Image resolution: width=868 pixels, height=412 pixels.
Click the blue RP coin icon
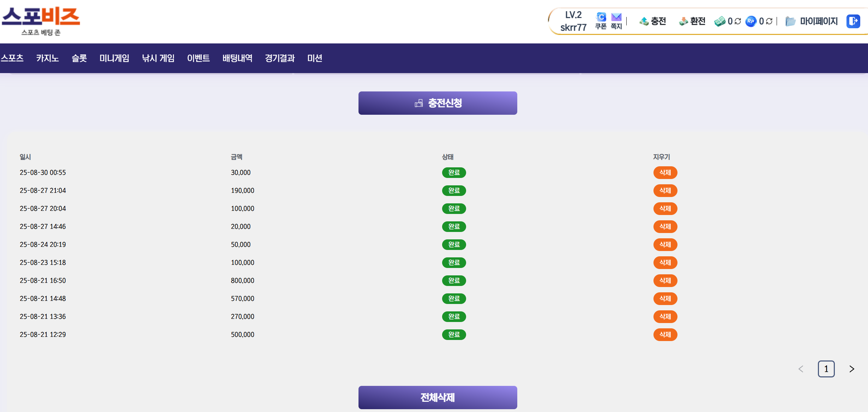click(x=751, y=22)
